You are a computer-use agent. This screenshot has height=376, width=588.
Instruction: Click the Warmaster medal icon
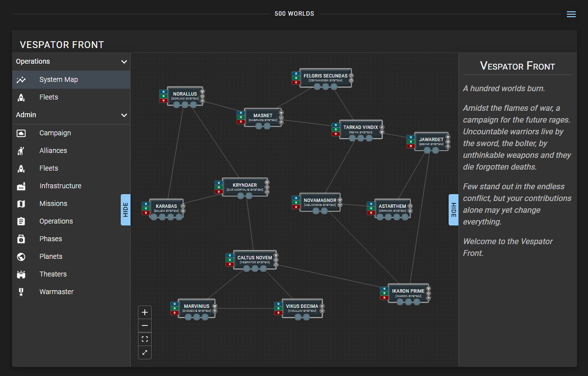tap(21, 292)
